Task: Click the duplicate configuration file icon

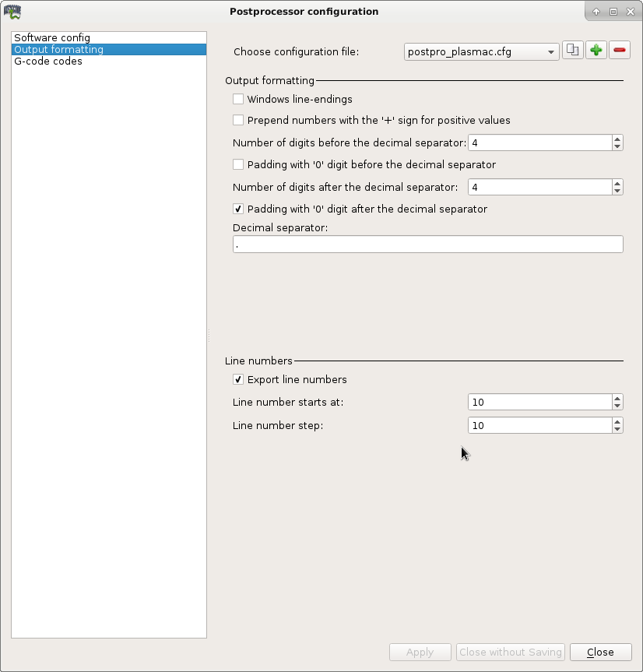Action: (573, 51)
